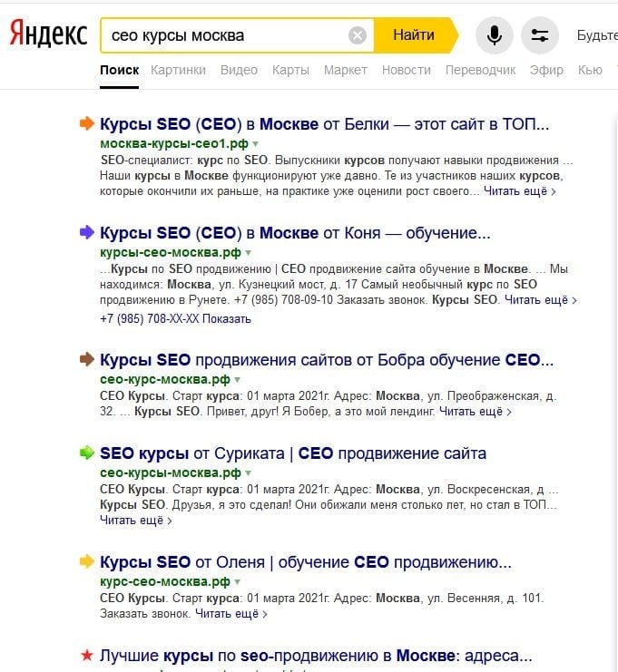
Task: Click the blue-purple arrow favicon of Коня result
Action: point(86,232)
